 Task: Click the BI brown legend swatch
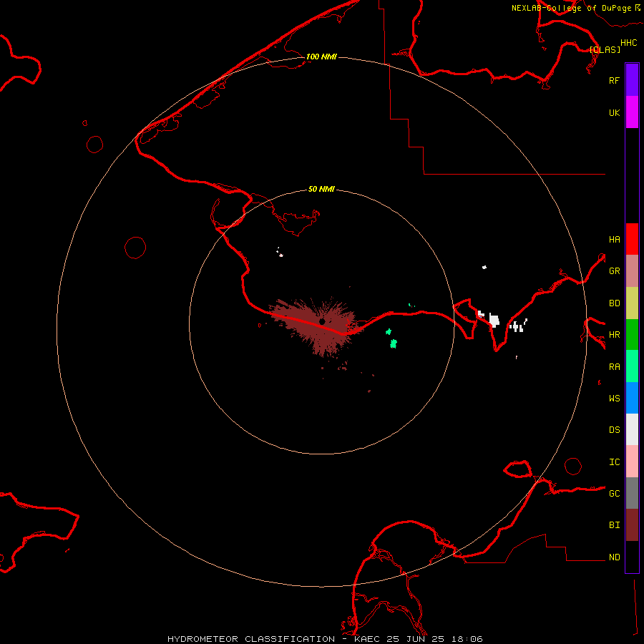(632, 525)
